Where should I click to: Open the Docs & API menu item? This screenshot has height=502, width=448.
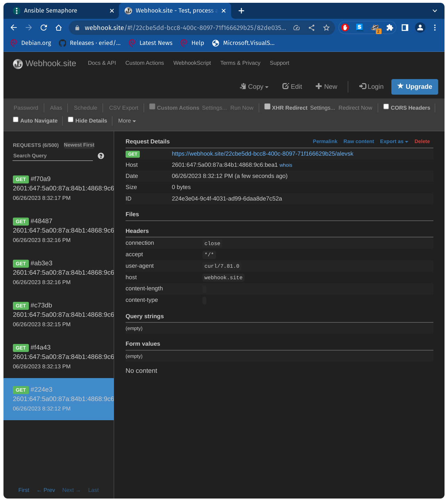pyautogui.click(x=102, y=63)
